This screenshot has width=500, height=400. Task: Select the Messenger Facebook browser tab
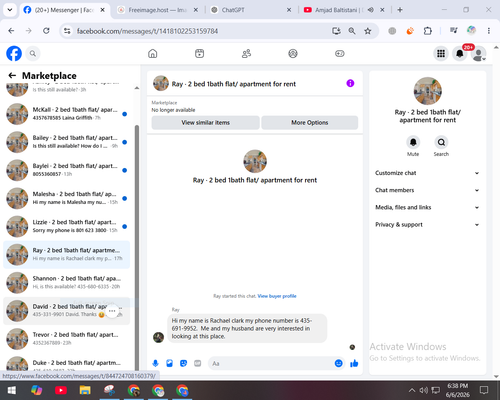pyautogui.click(x=64, y=10)
